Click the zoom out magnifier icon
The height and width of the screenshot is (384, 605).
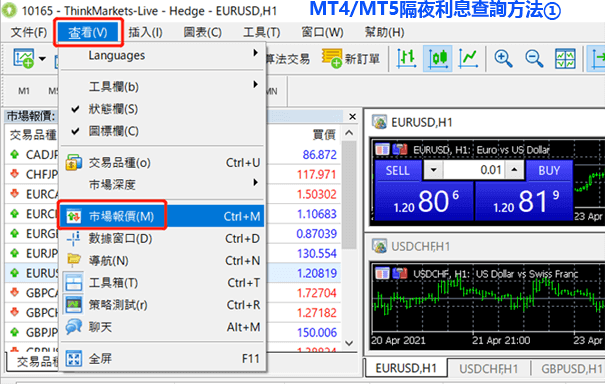click(x=534, y=59)
